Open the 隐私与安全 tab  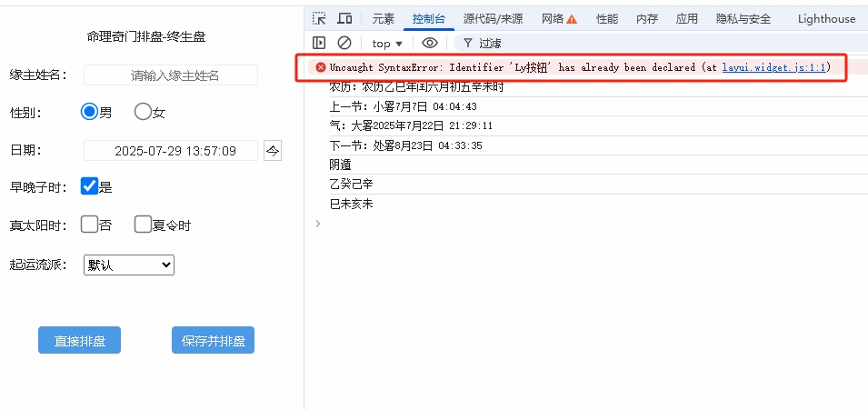(x=743, y=19)
